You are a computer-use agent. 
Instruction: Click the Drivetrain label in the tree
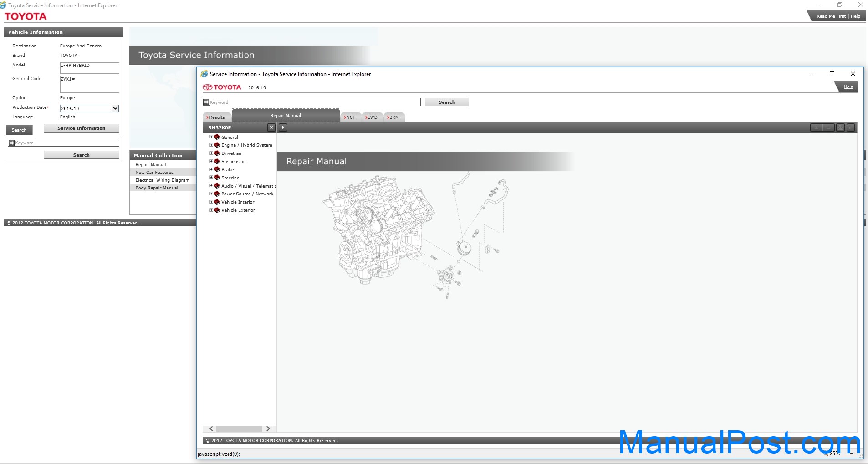tap(232, 153)
